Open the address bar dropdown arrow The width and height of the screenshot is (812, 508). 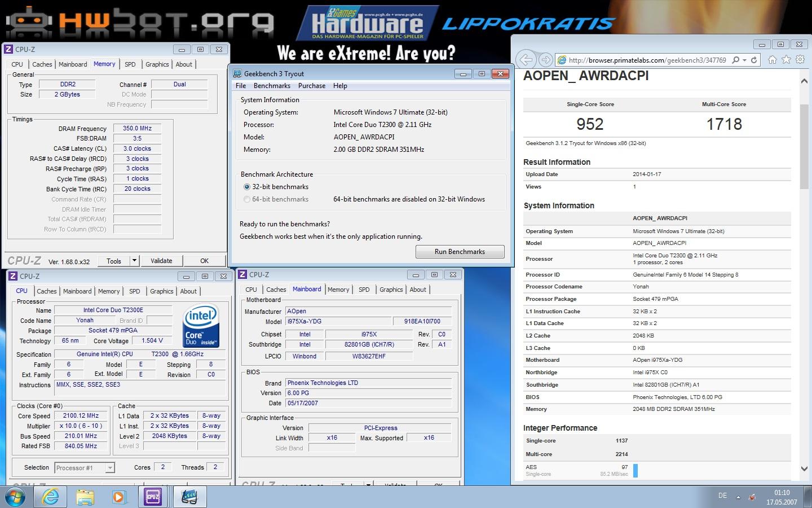click(x=744, y=60)
